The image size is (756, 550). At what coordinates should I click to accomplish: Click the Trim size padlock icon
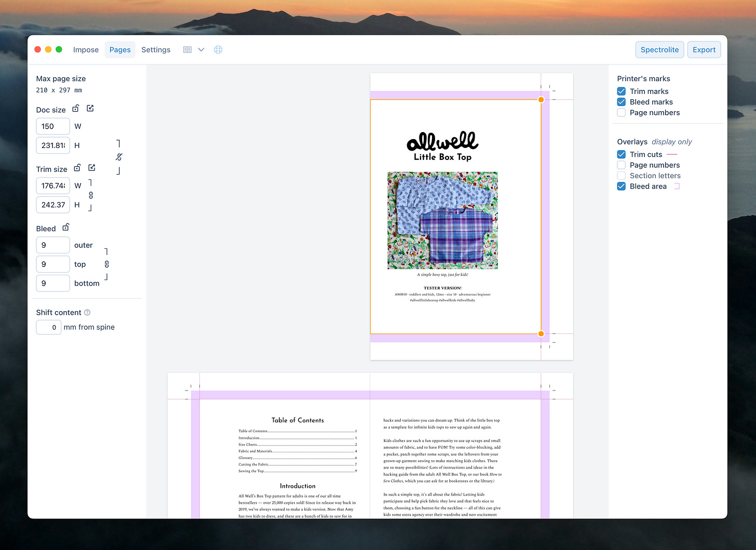pyautogui.click(x=77, y=168)
